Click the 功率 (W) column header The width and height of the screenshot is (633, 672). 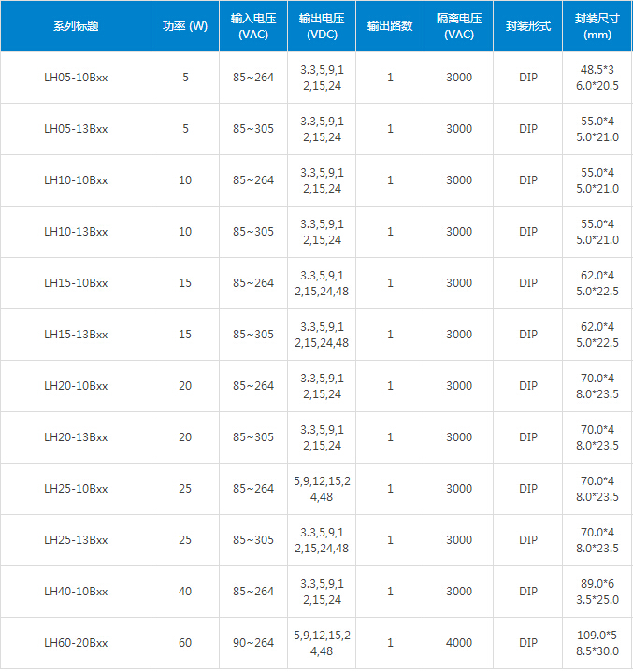coord(185,26)
